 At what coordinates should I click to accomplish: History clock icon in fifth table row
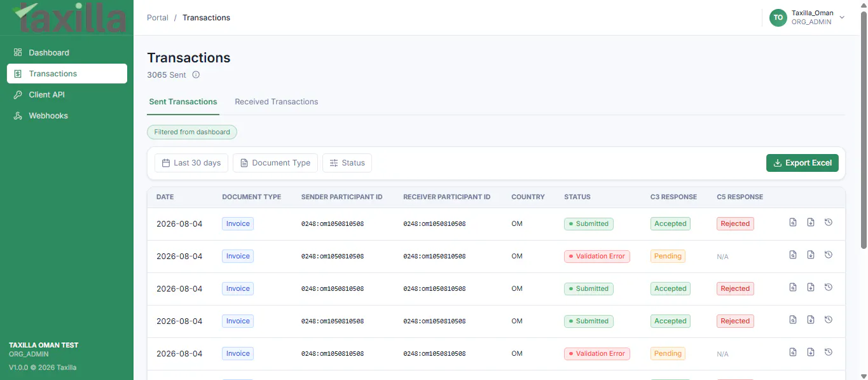coord(829,352)
